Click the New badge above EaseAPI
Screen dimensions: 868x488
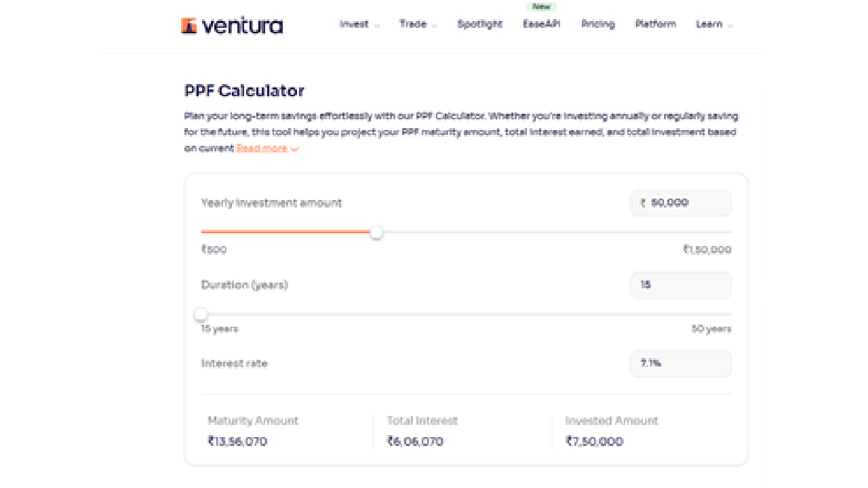pos(542,7)
